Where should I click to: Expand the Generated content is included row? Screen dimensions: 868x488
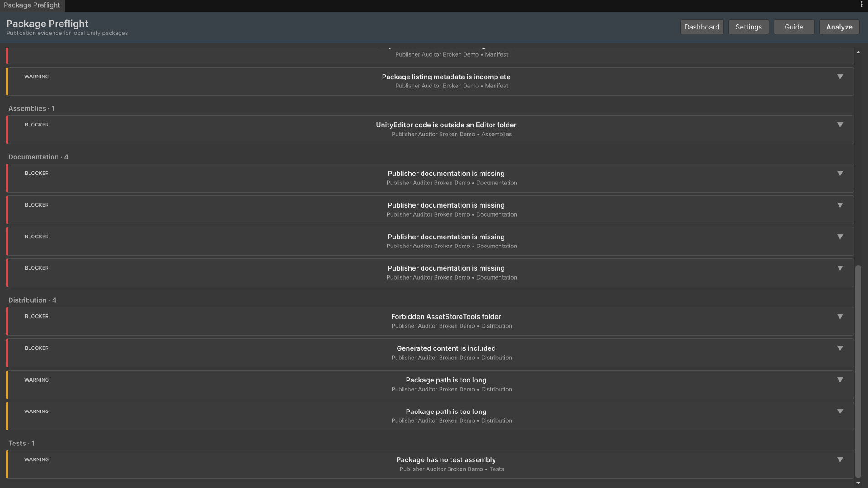[x=840, y=348]
